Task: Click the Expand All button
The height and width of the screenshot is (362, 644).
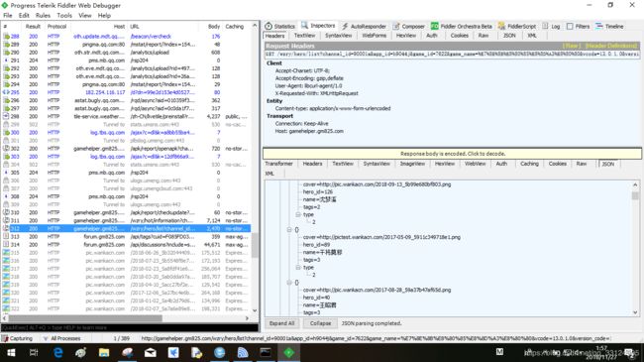Action: pyautogui.click(x=281, y=323)
